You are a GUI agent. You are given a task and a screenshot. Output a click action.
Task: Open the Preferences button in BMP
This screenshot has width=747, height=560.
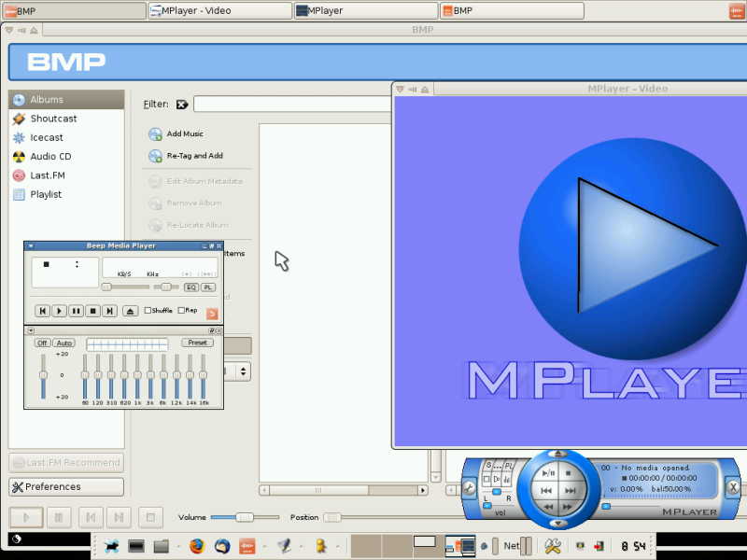coord(66,486)
